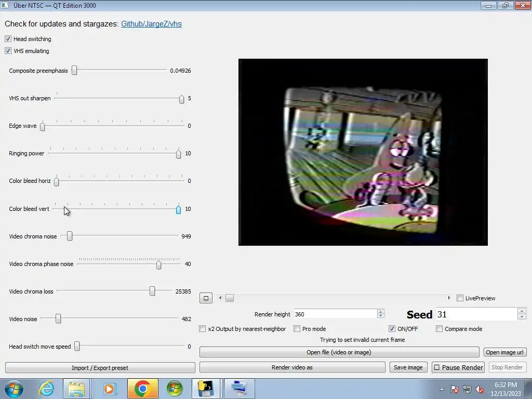Viewport: 532px width, 399px height.
Task: Open Windows Media Player from the taskbar
Action: pos(110,389)
